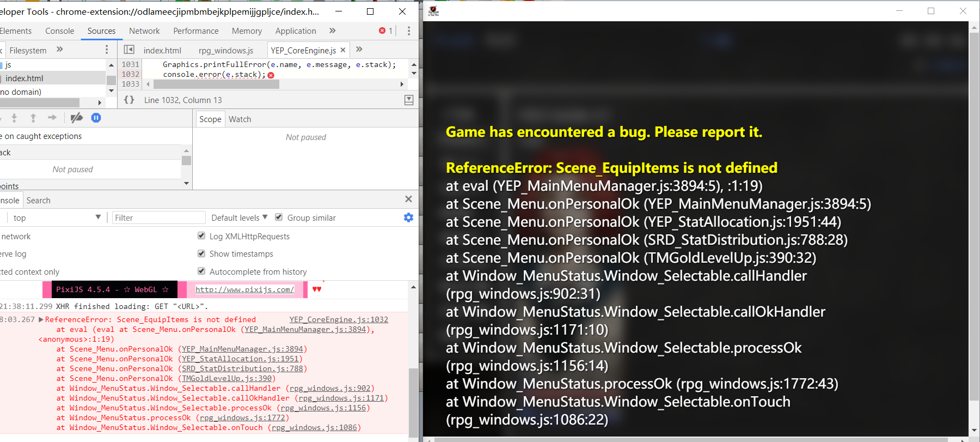This screenshot has height=442, width=980.
Task: Open console settings gear icon
Action: tap(408, 217)
